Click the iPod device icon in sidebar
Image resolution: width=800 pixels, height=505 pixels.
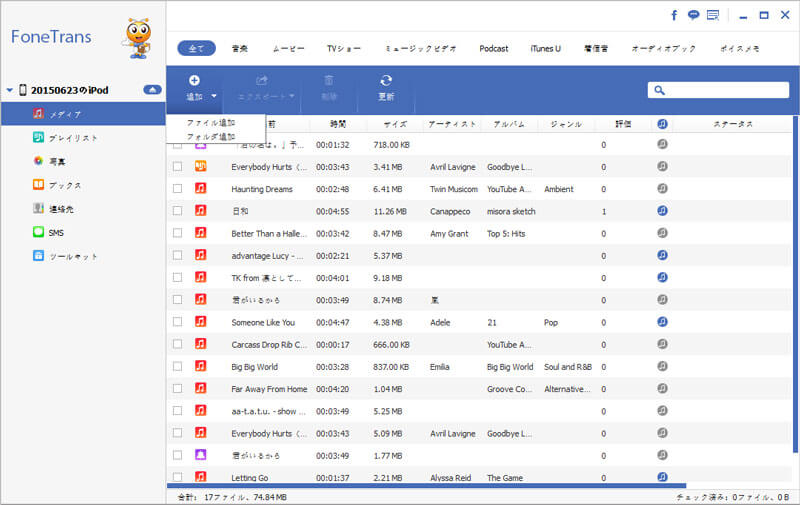22,90
